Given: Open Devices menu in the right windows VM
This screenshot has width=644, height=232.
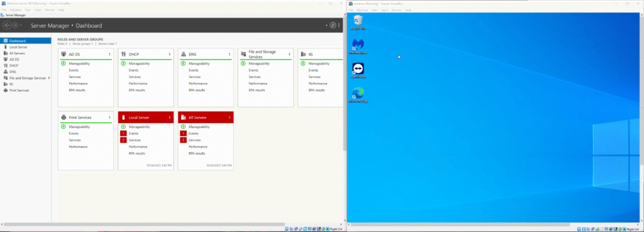Looking at the screenshot, I should (397, 10).
